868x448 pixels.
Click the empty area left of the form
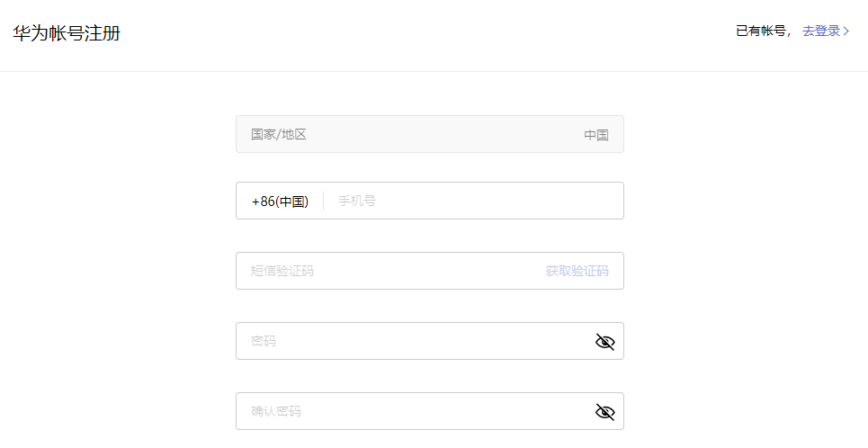click(117, 270)
